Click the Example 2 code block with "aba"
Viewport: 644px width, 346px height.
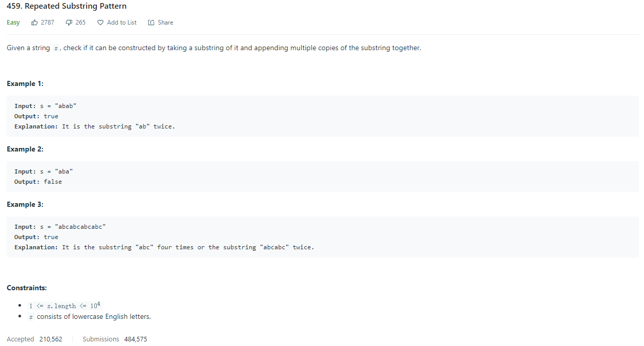click(323, 177)
